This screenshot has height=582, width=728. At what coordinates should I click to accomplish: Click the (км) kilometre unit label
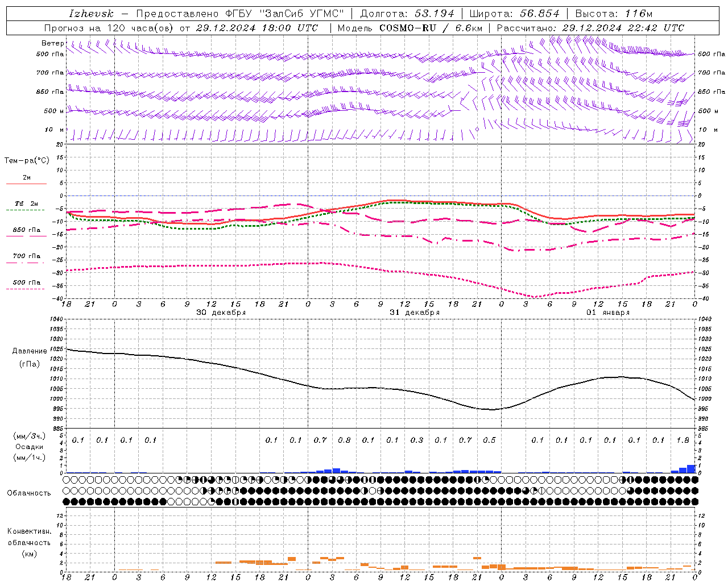click(x=30, y=554)
